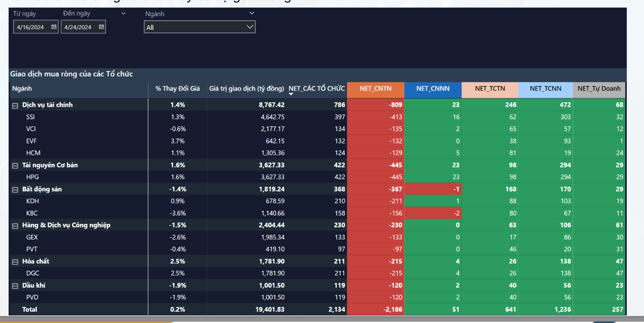Click the chevron beside the Ngành slicer label
This screenshot has height=323, width=644.
pos(252,13)
